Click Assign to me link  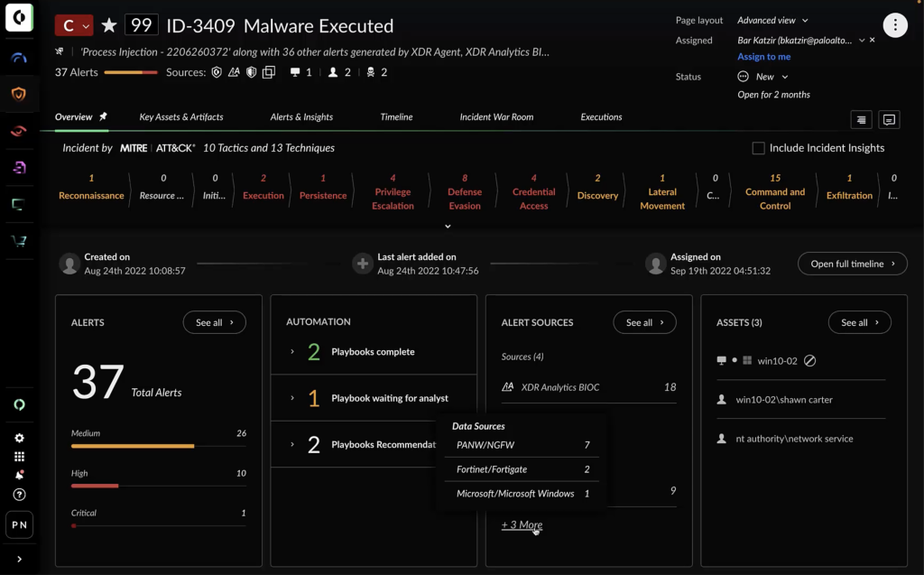pos(763,57)
